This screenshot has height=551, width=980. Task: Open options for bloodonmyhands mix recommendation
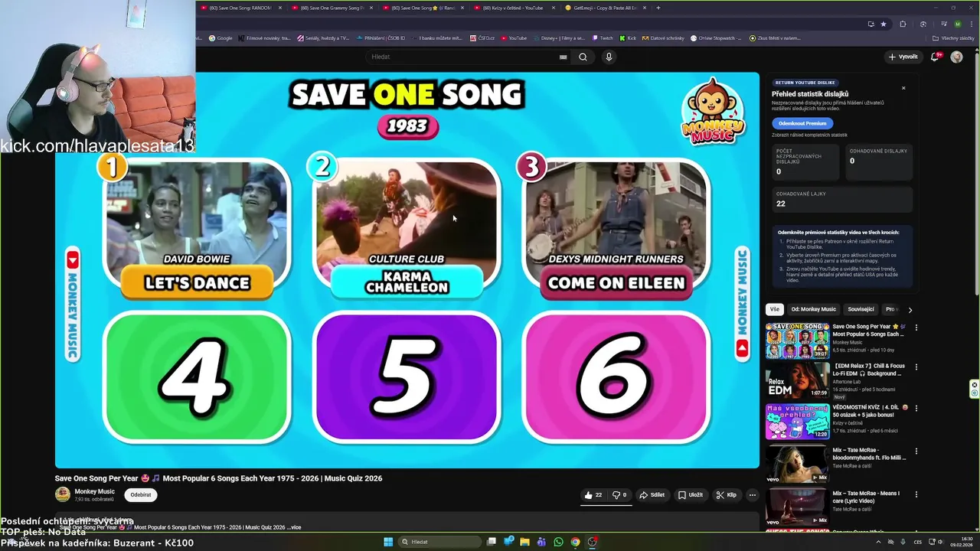coord(916,452)
